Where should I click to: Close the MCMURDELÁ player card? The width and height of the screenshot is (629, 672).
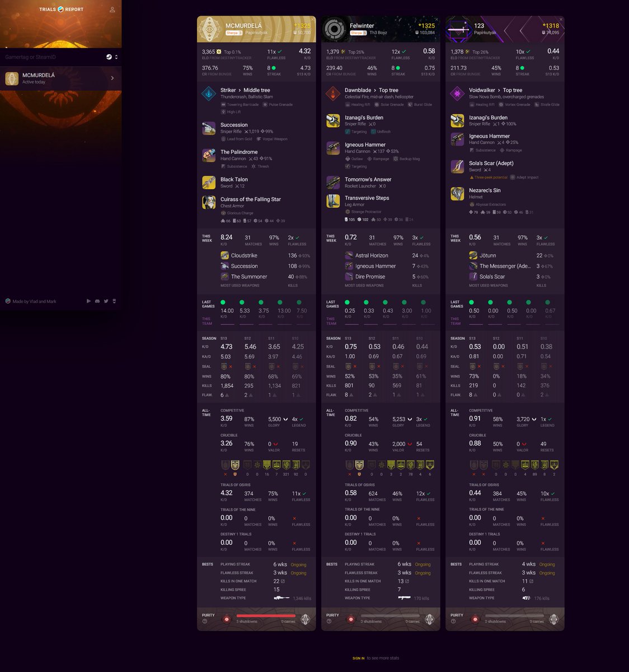[313, 20]
